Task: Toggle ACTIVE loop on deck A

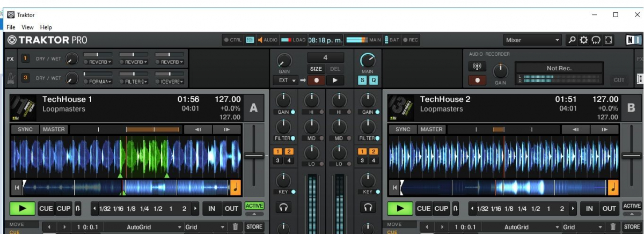Action: [x=254, y=206]
